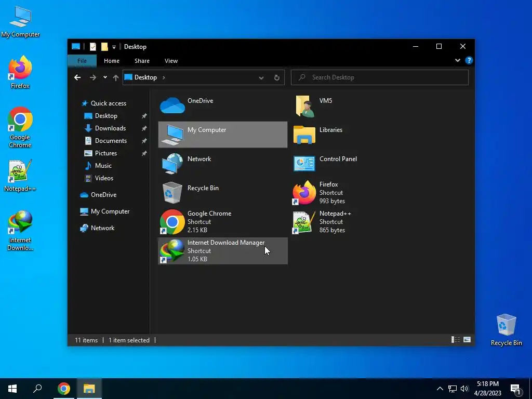Open Recycle Bin icon on desktop

(x=506, y=330)
